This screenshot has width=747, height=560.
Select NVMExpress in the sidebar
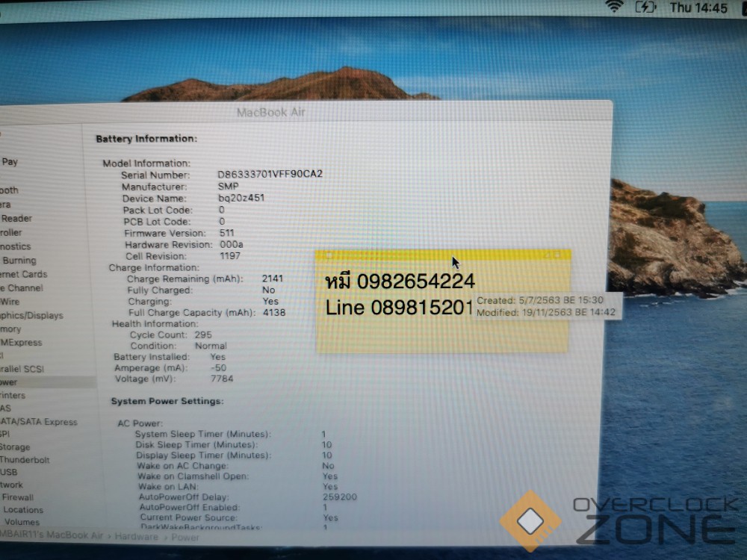coord(21,343)
